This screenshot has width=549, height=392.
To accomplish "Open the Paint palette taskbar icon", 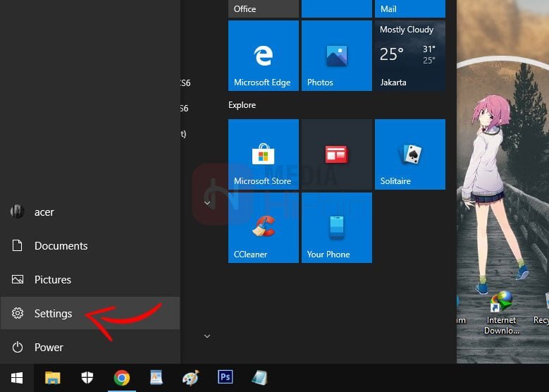I will (190, 378).
